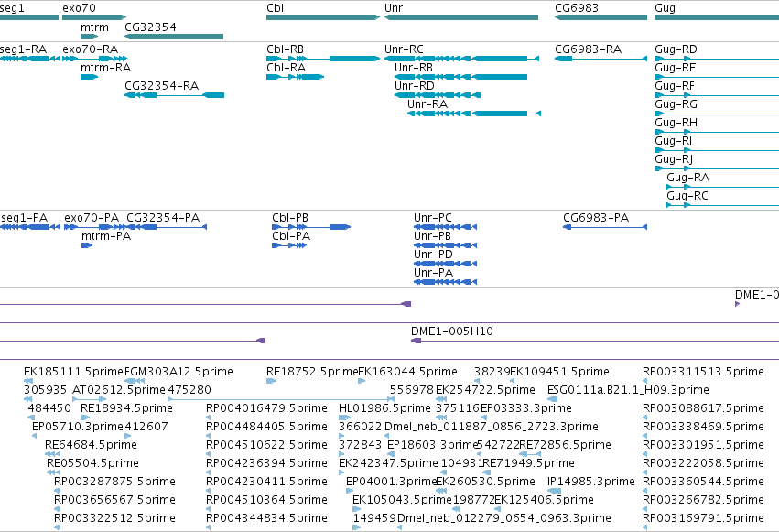
Task: Click the AT02612.5prime EST label
Action: 119,390
